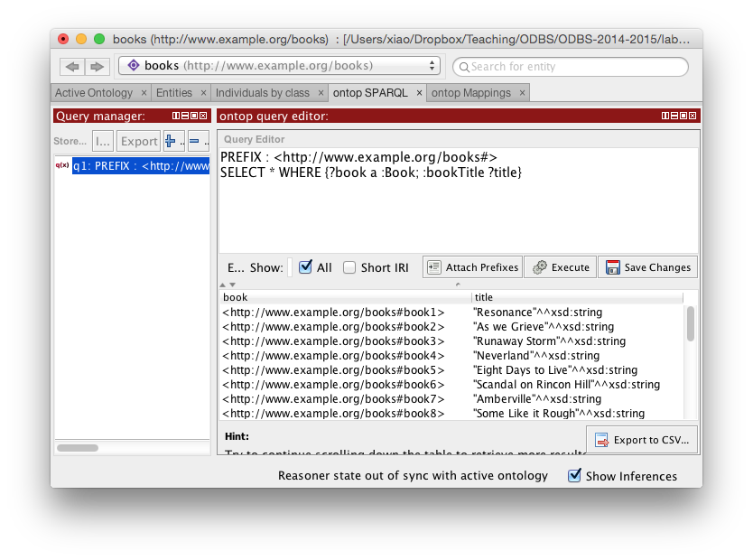753x560 pixels.
Task: Select the "Neverland" title cell
Action: 577,355
